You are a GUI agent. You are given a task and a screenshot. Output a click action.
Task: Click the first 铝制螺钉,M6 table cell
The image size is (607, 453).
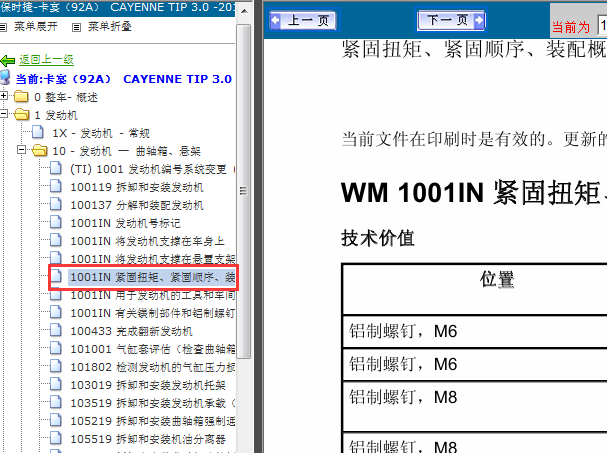pyautogui.click(x=475, y=331)
